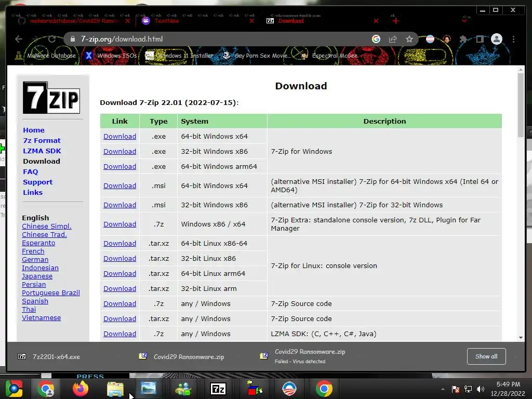
Task: Open the tab search dropdown chevron
Action: (464, 21)
